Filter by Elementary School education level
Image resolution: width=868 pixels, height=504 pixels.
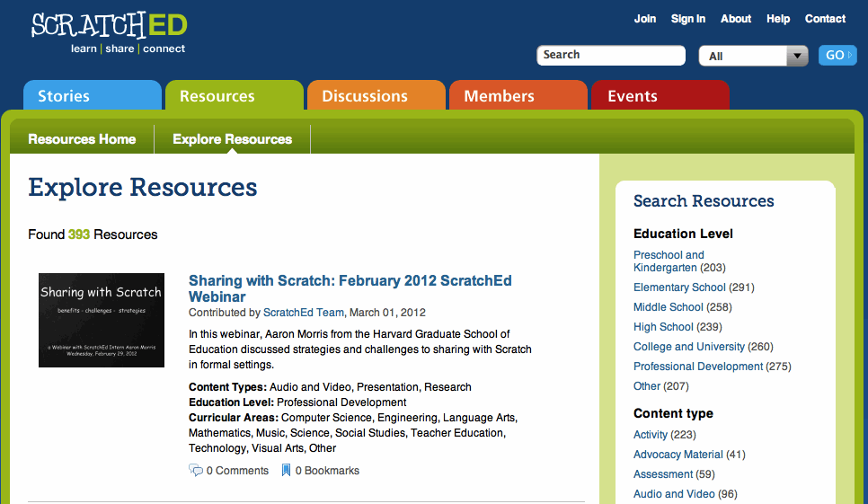(x=679, y=287)
